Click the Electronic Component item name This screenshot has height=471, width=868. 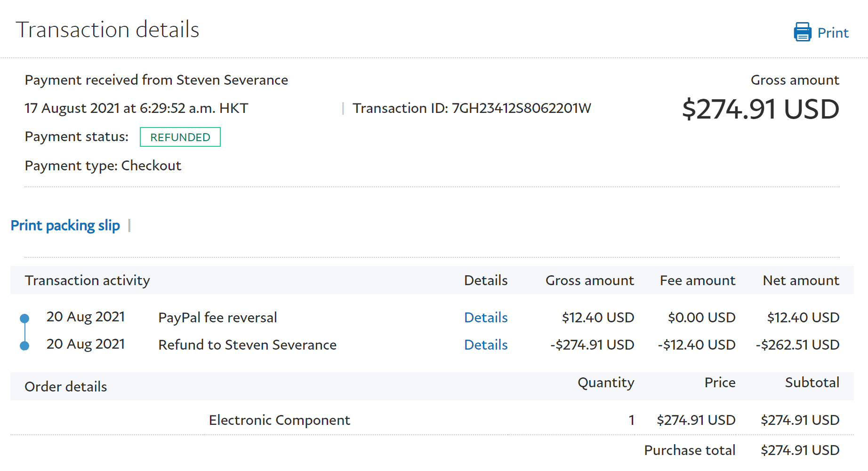coord(279,420)
